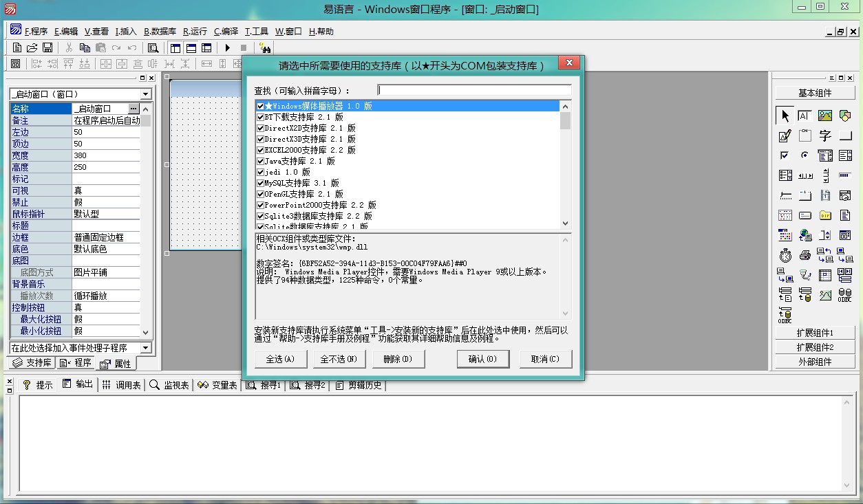Click the 取消(C) button

545,359
